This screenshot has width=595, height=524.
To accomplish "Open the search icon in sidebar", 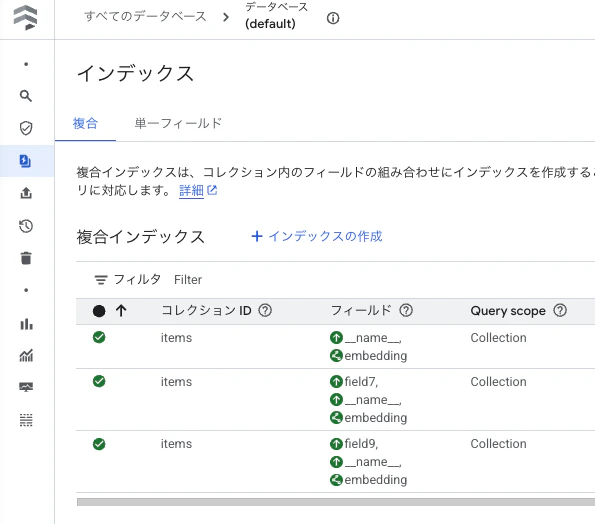I will coord(26,96).
